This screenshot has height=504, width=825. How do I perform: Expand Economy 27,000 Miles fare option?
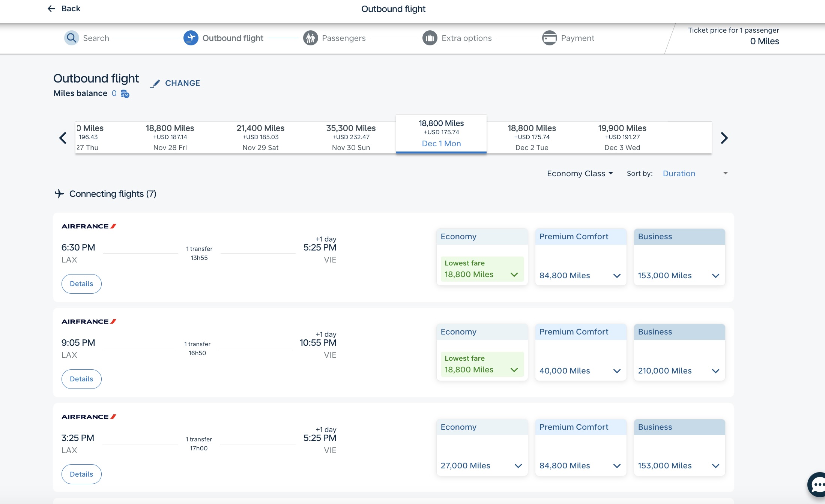coord(481,465)
